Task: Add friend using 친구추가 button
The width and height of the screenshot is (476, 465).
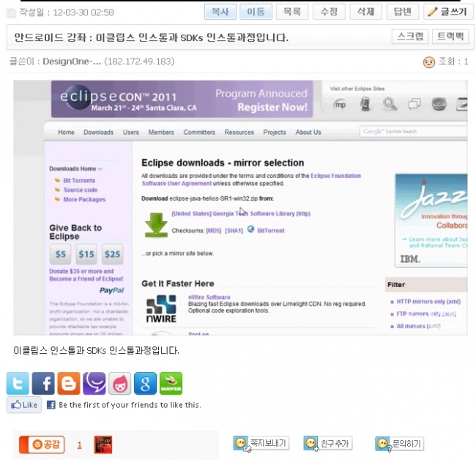Action: (x=328, y=444)
